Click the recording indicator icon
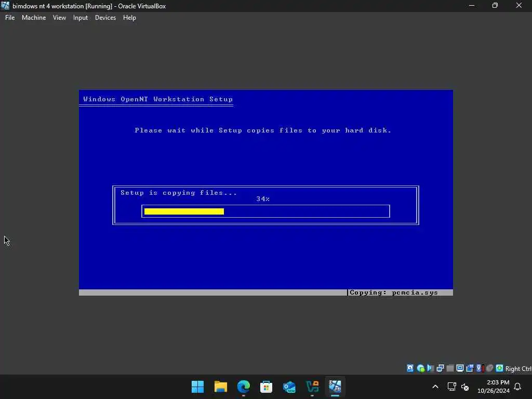The height and width of the screenshot is (399, 532). 470,368
